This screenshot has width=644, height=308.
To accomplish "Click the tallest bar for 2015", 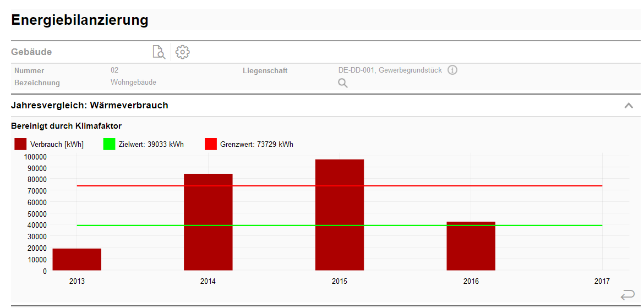I will click(340, 215).
